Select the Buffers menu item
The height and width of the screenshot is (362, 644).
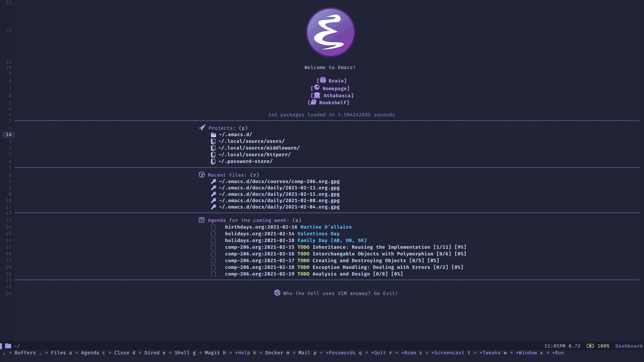pyautogui.click(x=25, y=352)
